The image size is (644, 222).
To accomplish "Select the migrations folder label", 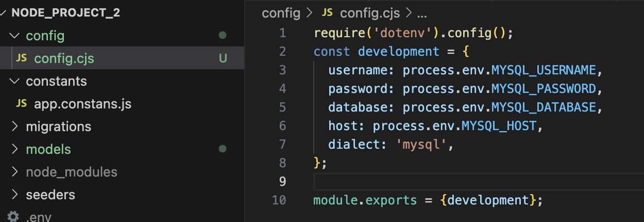I will 59,126.
